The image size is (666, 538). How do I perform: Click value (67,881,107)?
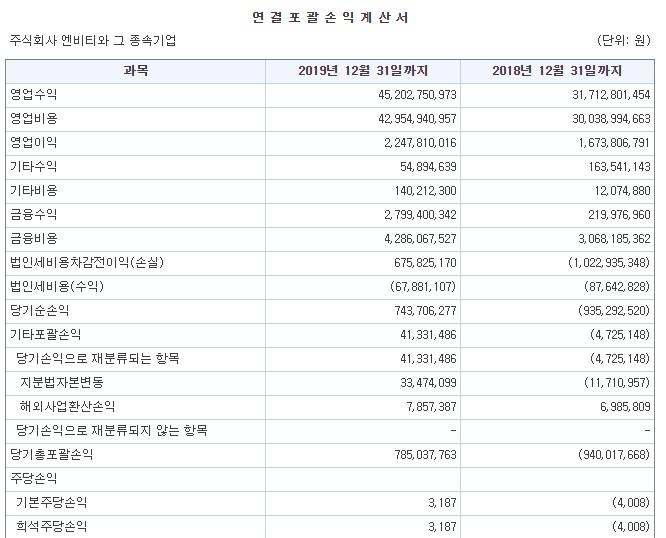(x=423, y=286)
